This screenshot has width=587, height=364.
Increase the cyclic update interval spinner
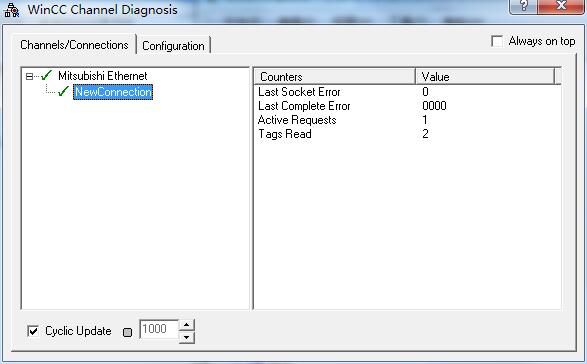(186, 325)
